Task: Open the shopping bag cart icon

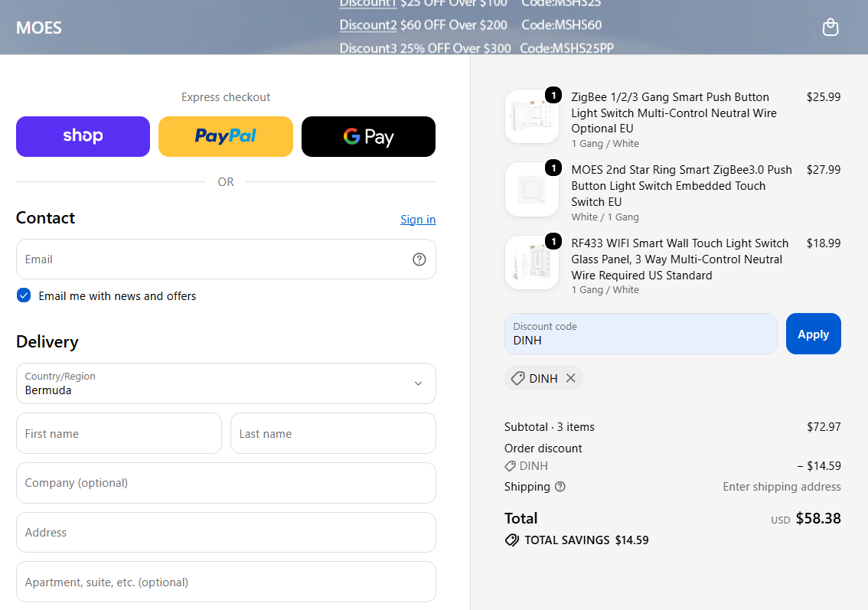Action: (830, 27)
